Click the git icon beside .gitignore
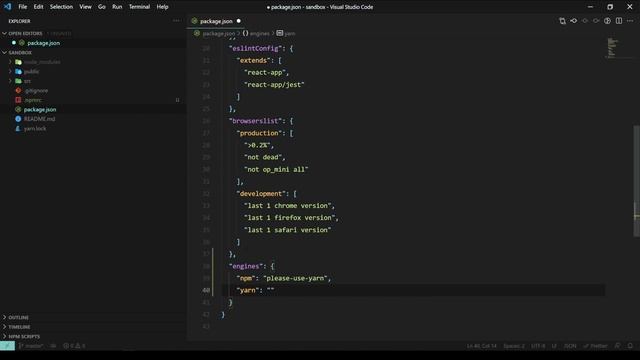This screenshot has height=360, width=640. pyautogui.click(x=18, y=91)
